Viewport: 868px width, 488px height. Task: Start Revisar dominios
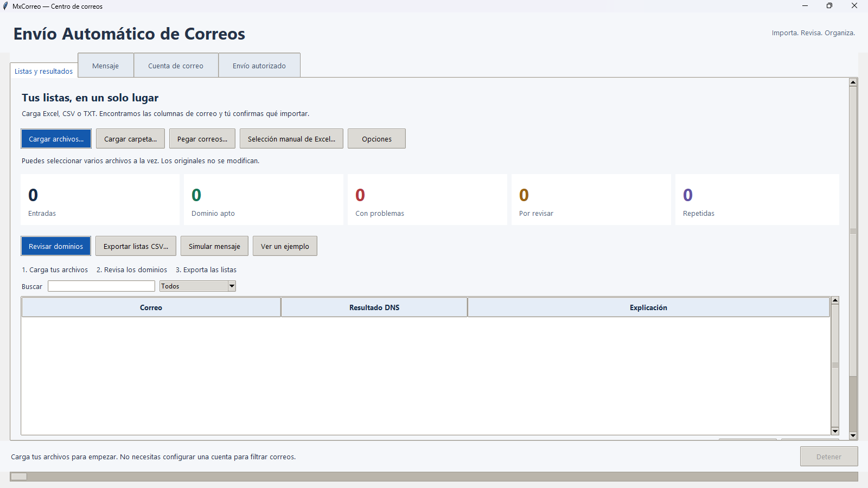56,246
